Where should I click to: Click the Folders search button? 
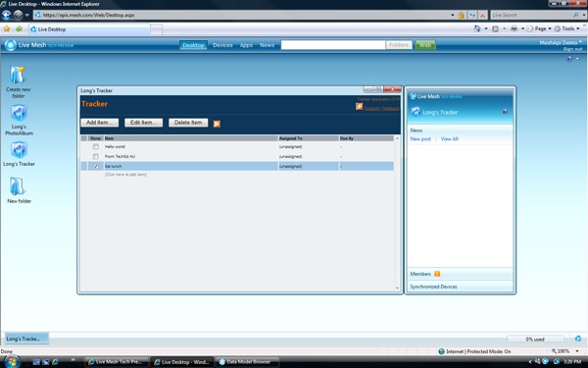coord(399,45)
